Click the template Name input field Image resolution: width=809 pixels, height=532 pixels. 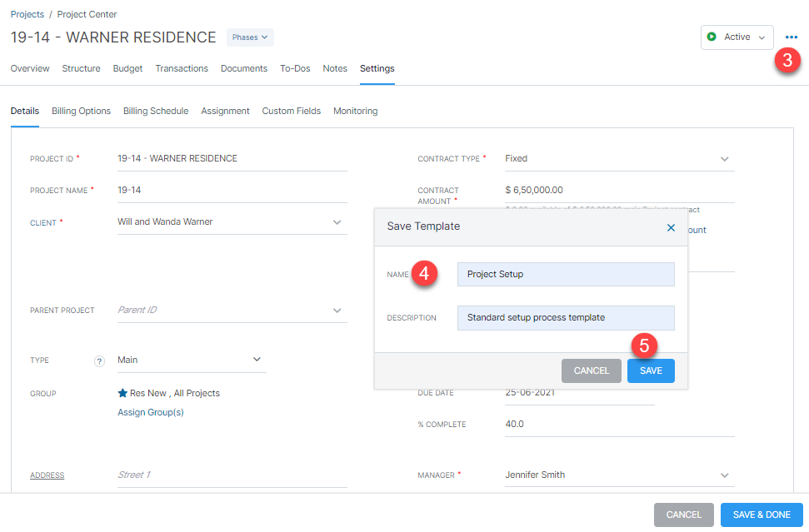[x=566, y=274]
